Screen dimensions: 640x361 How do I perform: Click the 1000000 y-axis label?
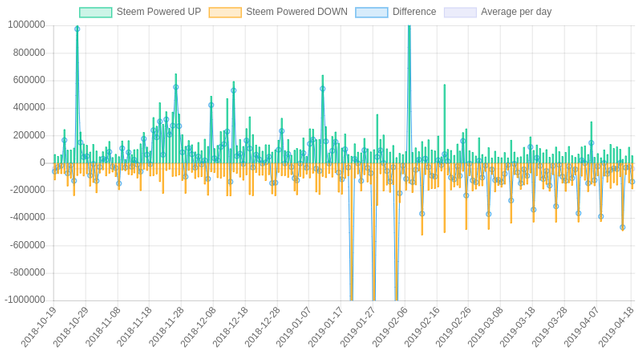coord(27,25)
